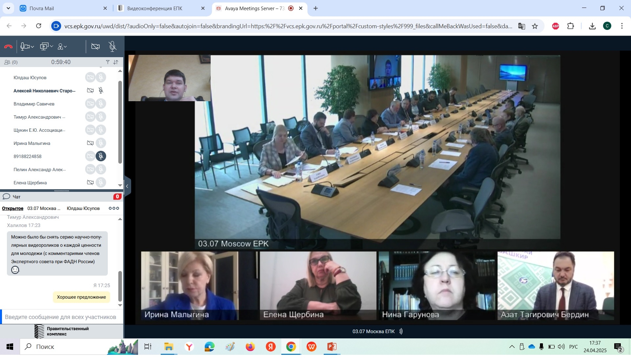Open PowerPoint from the taskbar
This screenshot has width=631, height=364.
point(332,347)
